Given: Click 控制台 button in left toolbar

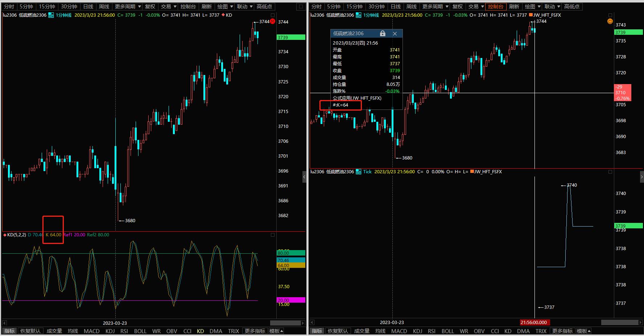Looking at the screenshot, I should pos(188,7).
